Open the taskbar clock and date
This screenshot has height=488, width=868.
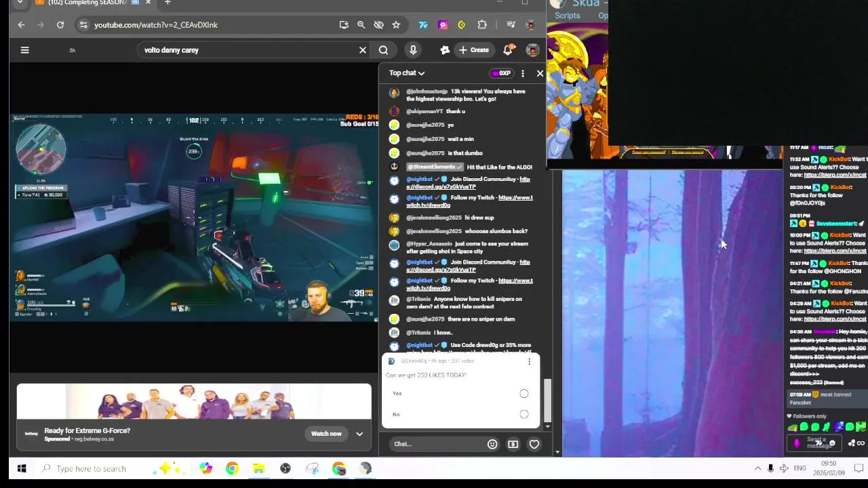829,468
